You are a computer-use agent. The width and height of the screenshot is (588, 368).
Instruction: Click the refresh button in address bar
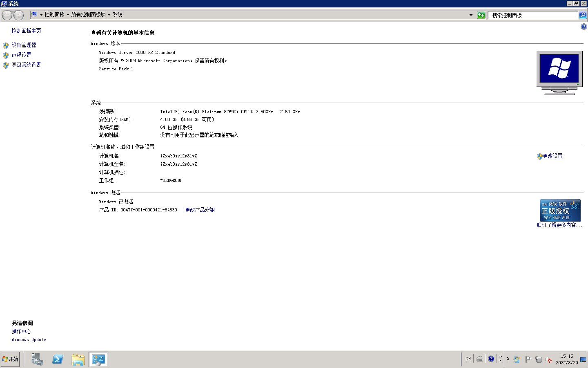click(x=481, y=15)
